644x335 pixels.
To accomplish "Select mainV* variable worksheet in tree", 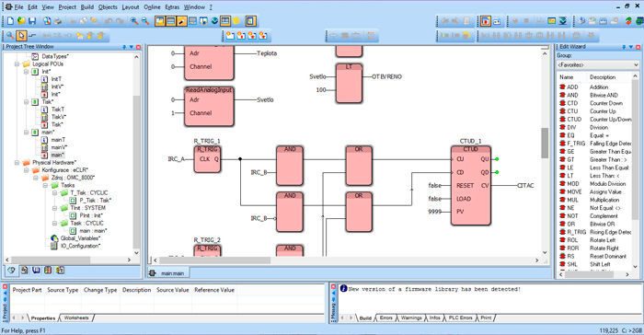I will coord(59,147).
